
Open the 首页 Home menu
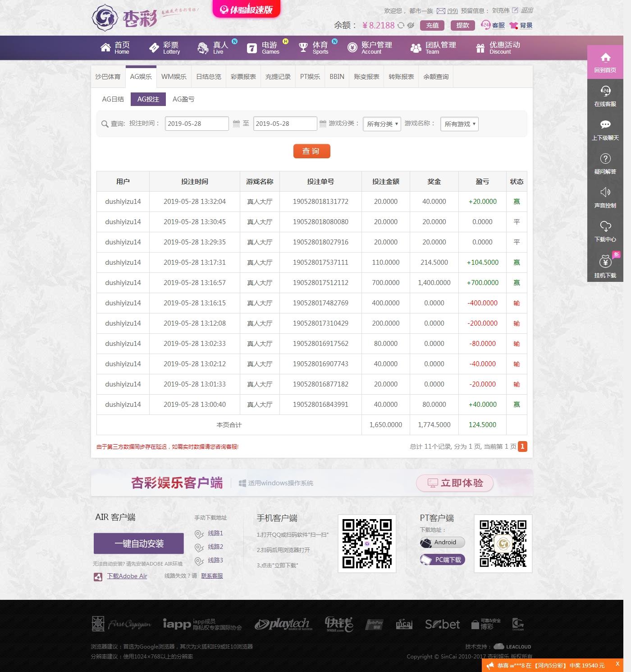(115, 48)
